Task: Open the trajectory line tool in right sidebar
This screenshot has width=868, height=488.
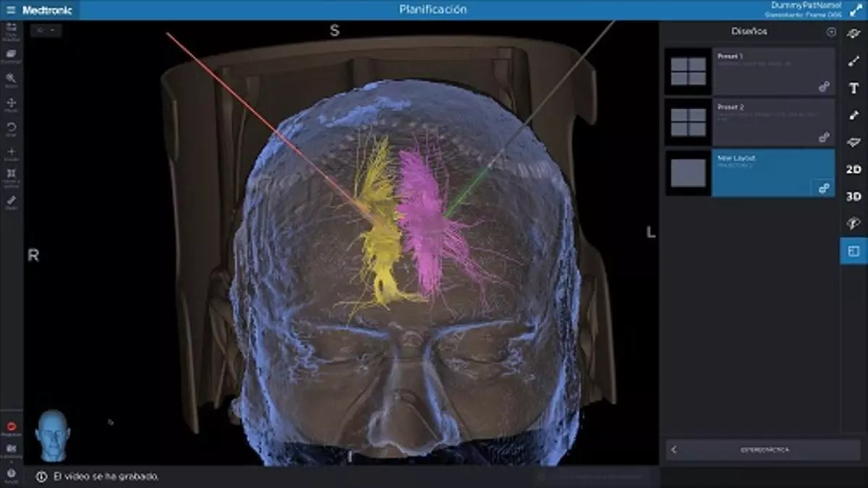Action: point(854,61)
